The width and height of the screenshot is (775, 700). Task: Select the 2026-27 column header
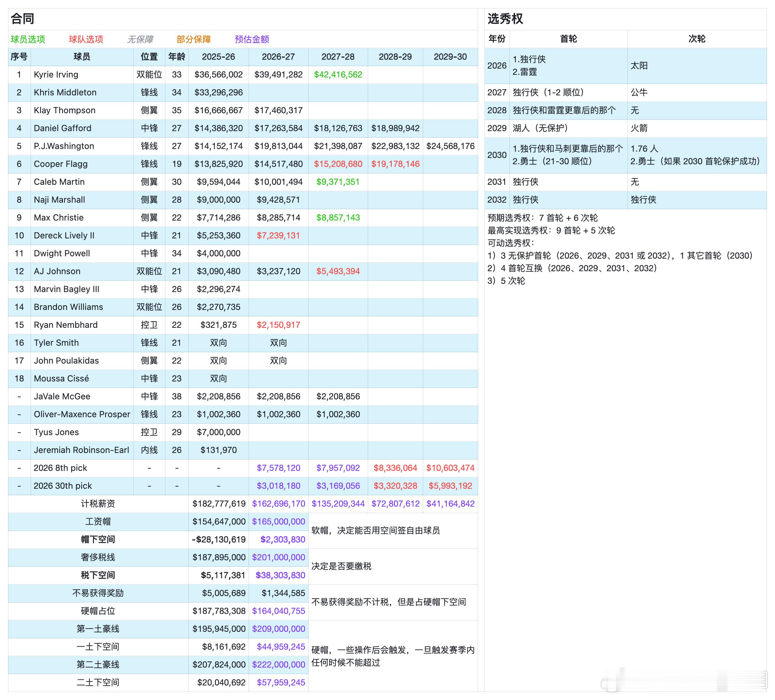point(278,57)
